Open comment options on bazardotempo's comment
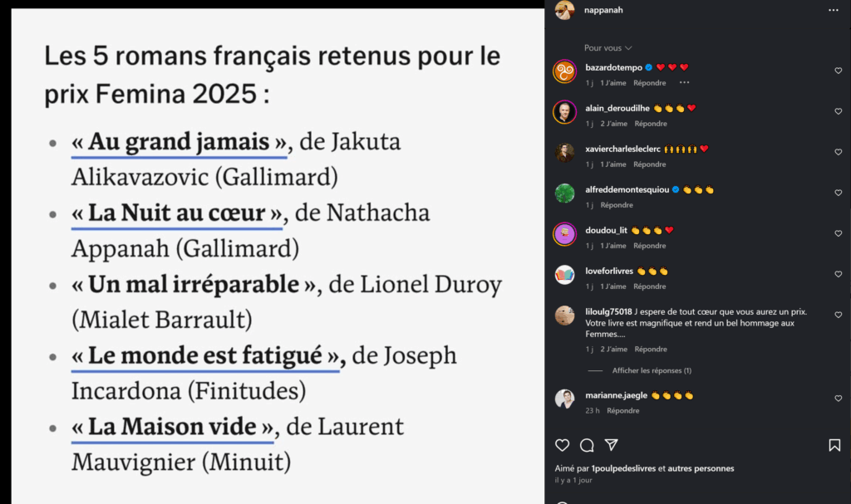The height and width of the screenshot is (504, 851). pos(684,83)
